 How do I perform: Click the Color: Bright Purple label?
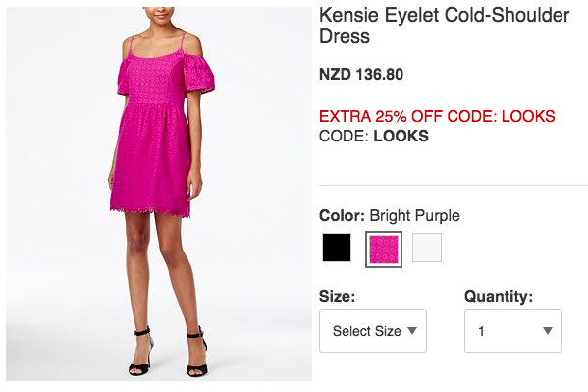390,216
